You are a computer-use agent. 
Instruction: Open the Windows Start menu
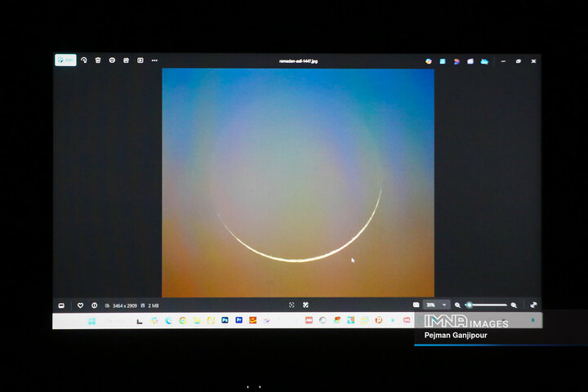tap(91, 321)
